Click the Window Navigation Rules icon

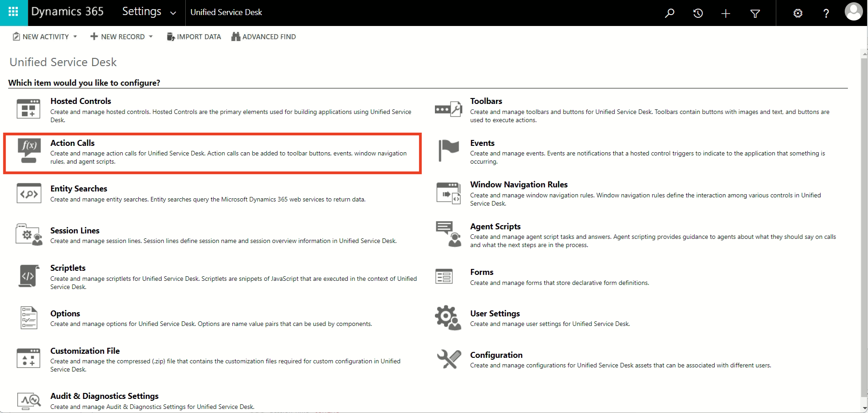click(x=448, y=193)
